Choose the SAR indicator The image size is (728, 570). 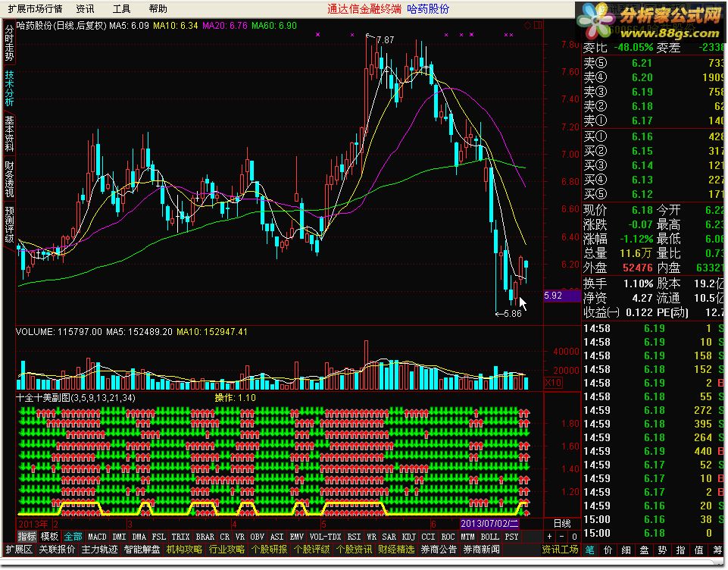(389, 537)
